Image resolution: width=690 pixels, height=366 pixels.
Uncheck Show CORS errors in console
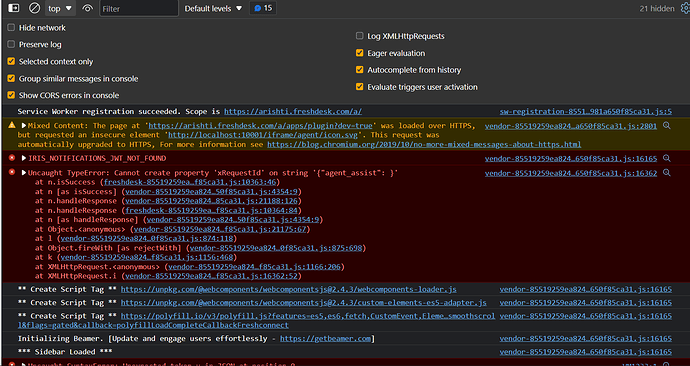click(11, 95)
